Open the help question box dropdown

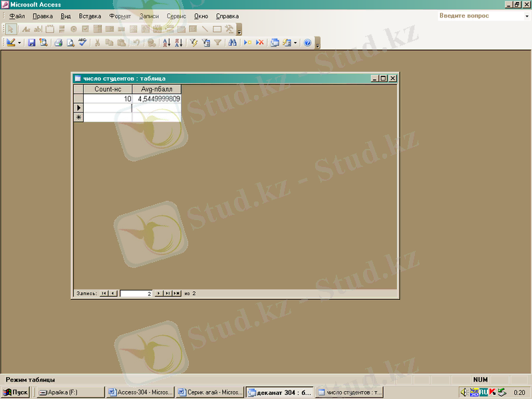pos(526,16)
